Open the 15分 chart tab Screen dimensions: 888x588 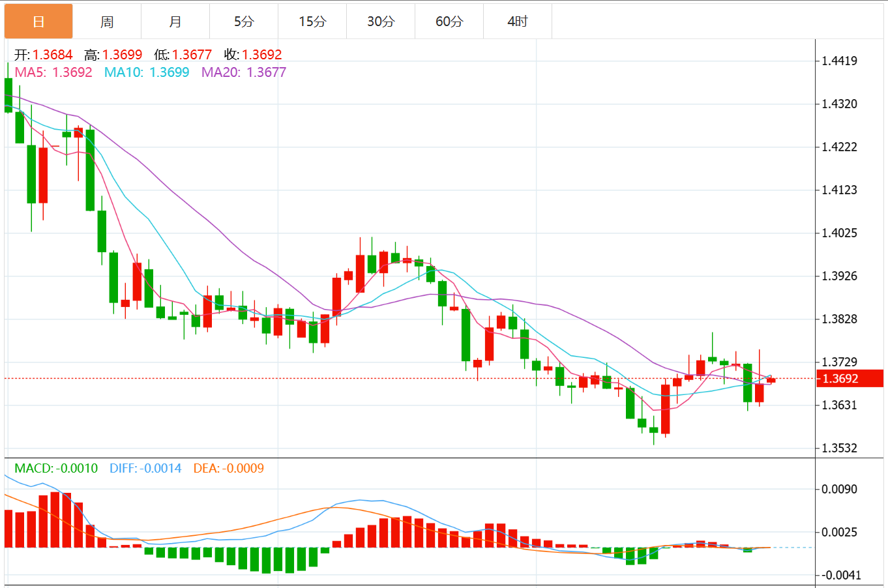tap(312, 22)
